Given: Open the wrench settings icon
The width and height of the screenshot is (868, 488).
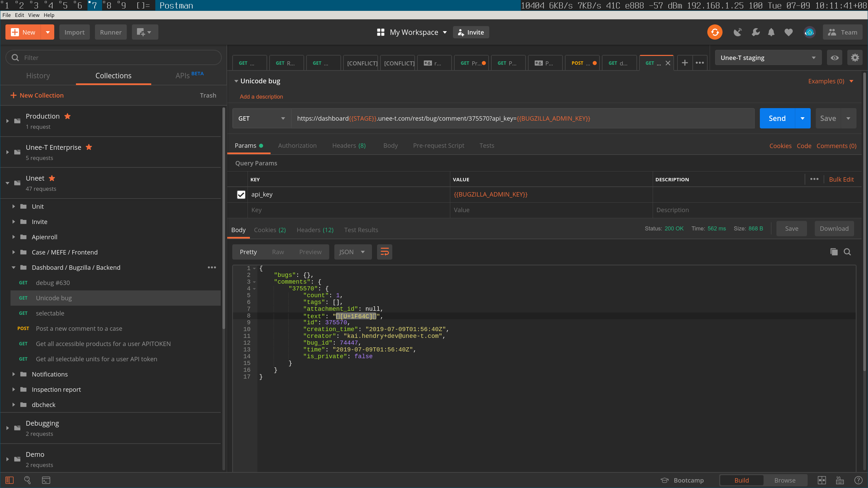Looking at the screenshot, I should point(755,32).
